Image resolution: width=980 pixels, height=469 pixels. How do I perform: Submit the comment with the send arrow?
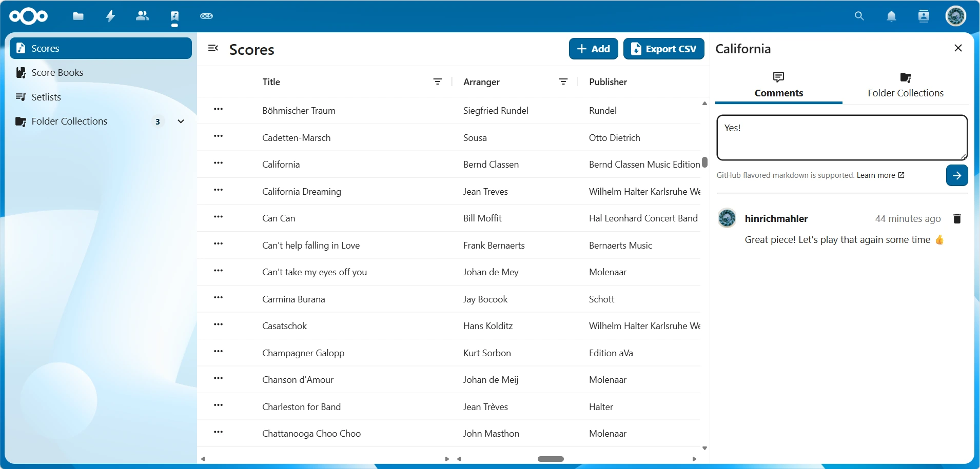tap(955, 175)
